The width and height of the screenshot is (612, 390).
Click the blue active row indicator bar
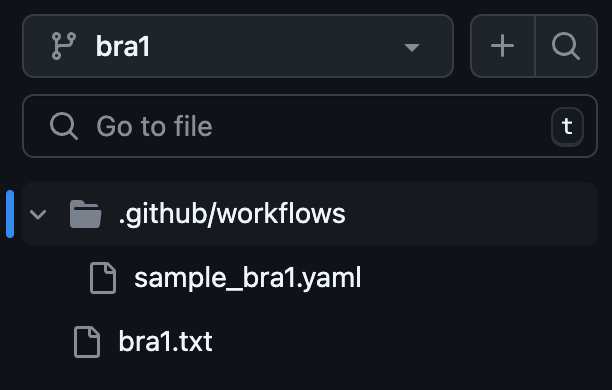(x=10, y=214)
